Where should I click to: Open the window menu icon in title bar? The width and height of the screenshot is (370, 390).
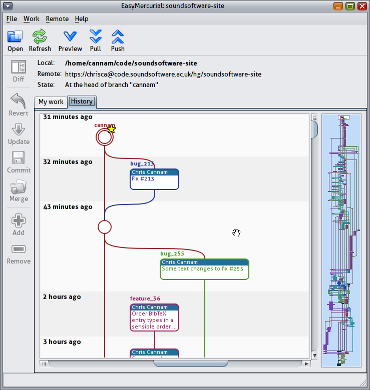coord(8,6)
